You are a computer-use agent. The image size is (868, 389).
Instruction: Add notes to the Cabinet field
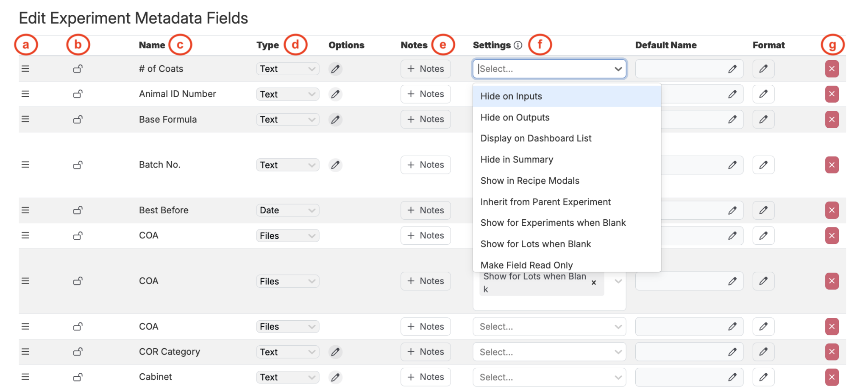(x=426, y=377)
